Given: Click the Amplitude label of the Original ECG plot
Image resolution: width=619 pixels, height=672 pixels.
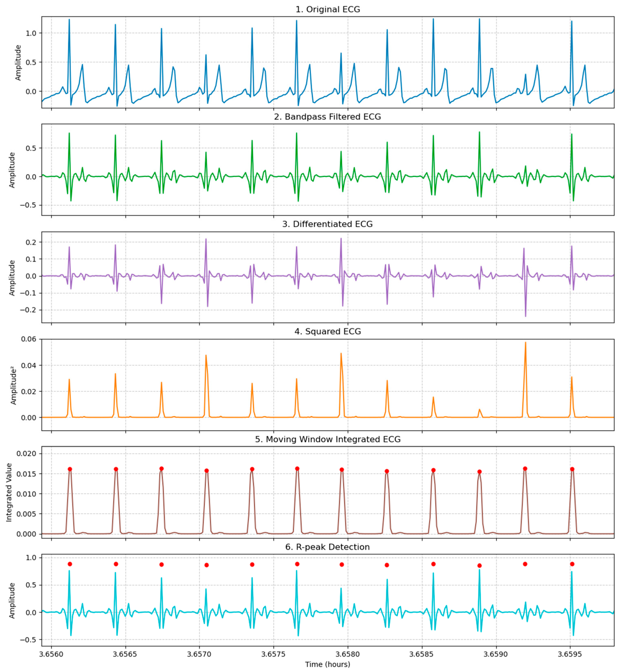Looking at the screenshot, I should click(x=18, y=63).
